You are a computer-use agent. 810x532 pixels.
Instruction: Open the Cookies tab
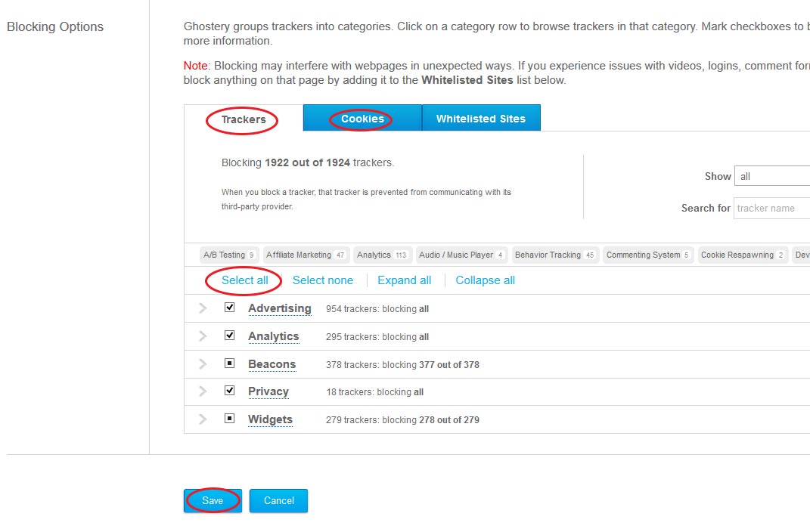tap(362, 118)
